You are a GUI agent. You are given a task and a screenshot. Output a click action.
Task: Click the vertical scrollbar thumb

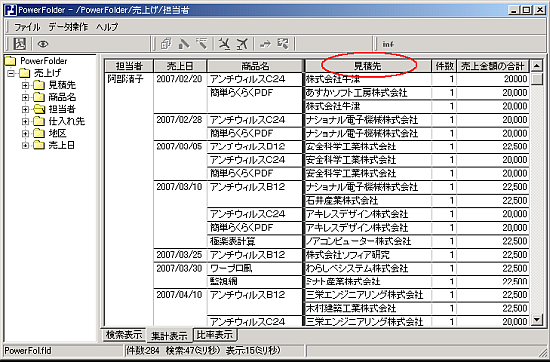click(537, 79)
